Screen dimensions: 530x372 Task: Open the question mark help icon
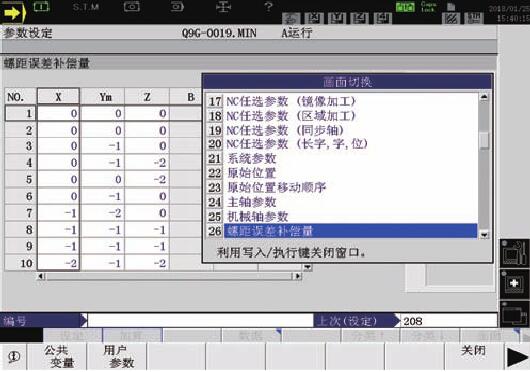(268, 6)
